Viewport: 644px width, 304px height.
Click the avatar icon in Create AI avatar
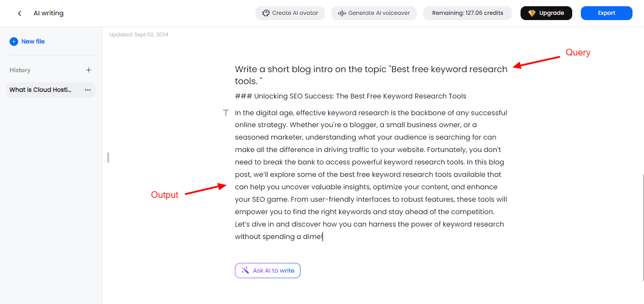[x=266, y=13]
